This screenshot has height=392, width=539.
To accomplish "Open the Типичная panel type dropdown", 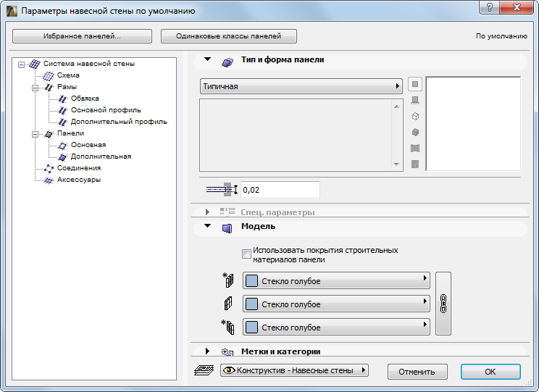I will pos(301,86).
